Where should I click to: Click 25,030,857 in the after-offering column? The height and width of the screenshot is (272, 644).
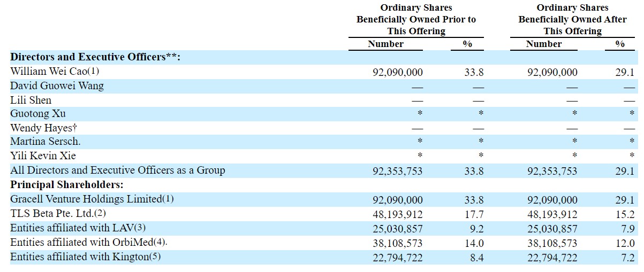552,229
